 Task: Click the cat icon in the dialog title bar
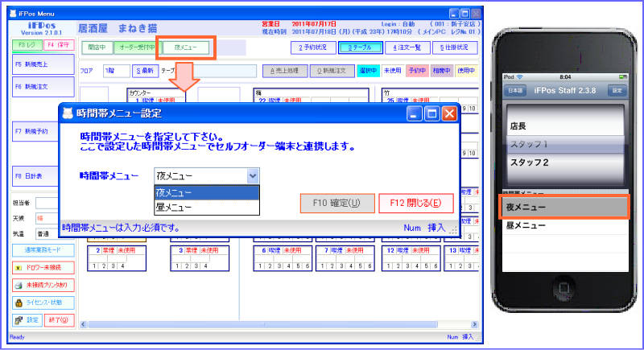(x=67, y=114)
